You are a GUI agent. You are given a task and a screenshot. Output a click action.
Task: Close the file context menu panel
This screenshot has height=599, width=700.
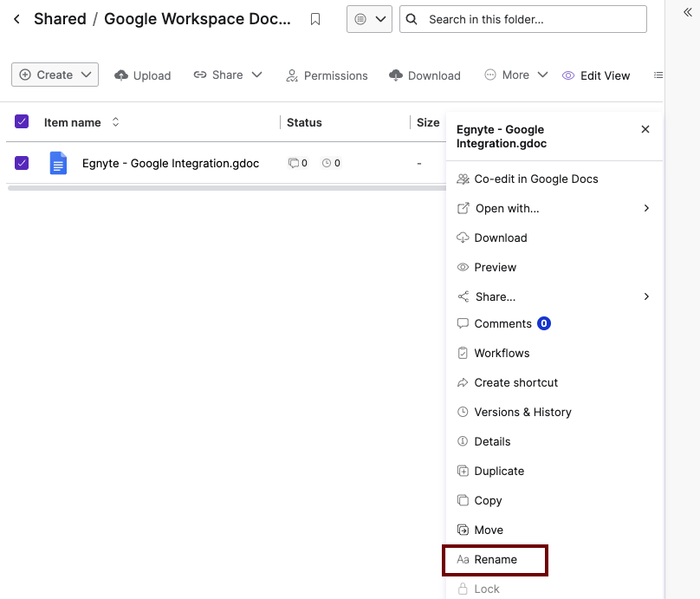(645, 129)
